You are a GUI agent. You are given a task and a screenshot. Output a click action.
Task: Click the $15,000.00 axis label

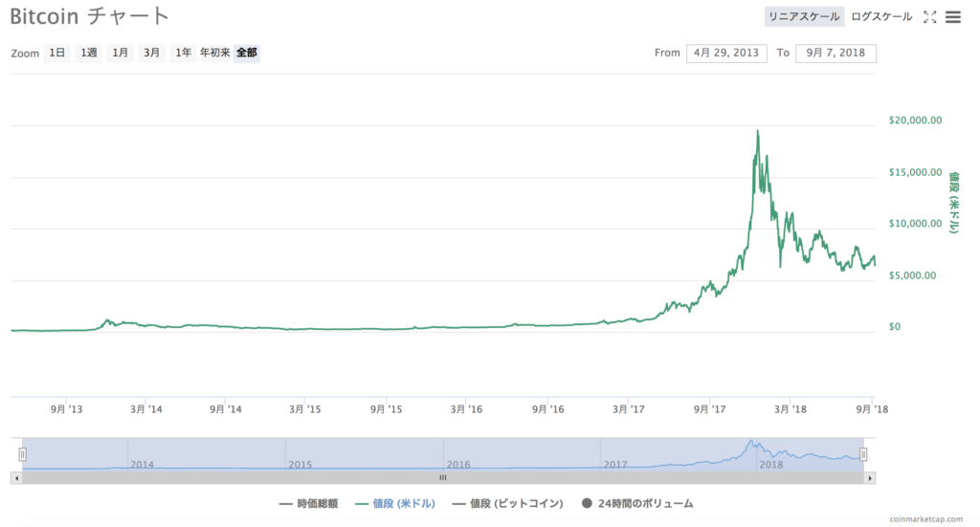[x=915, y=172]
